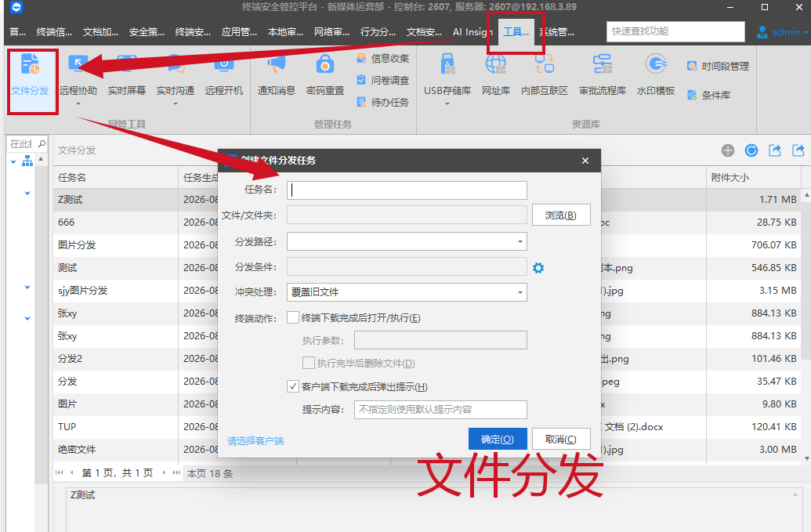Viewport: 811px width, 532px height.
Task: Open the AI Insight menu tab
Action: coord(472,32)
